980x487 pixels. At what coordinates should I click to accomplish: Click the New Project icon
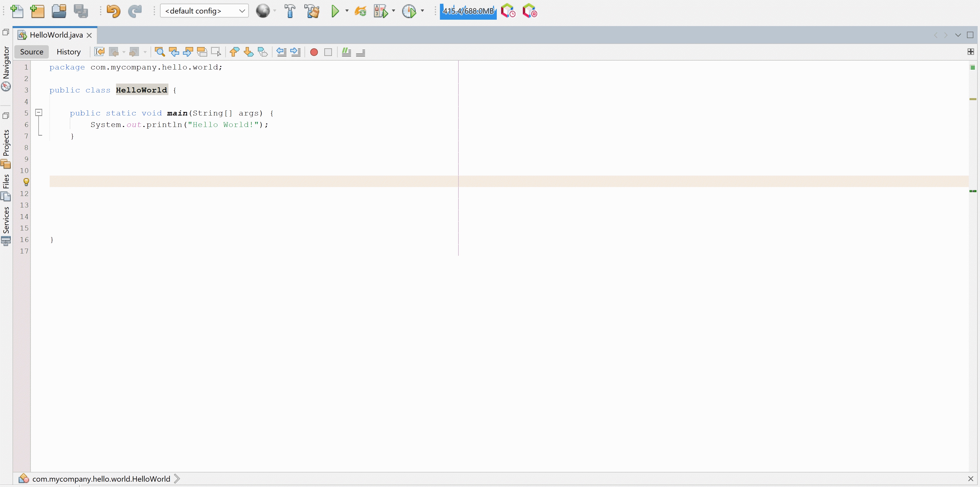[37, 11]
